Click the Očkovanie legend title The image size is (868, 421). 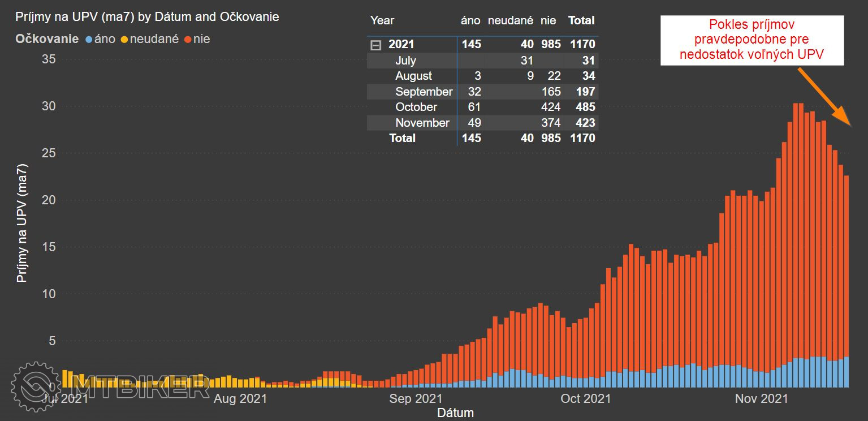pyautogui.click(x=47, y=39)
